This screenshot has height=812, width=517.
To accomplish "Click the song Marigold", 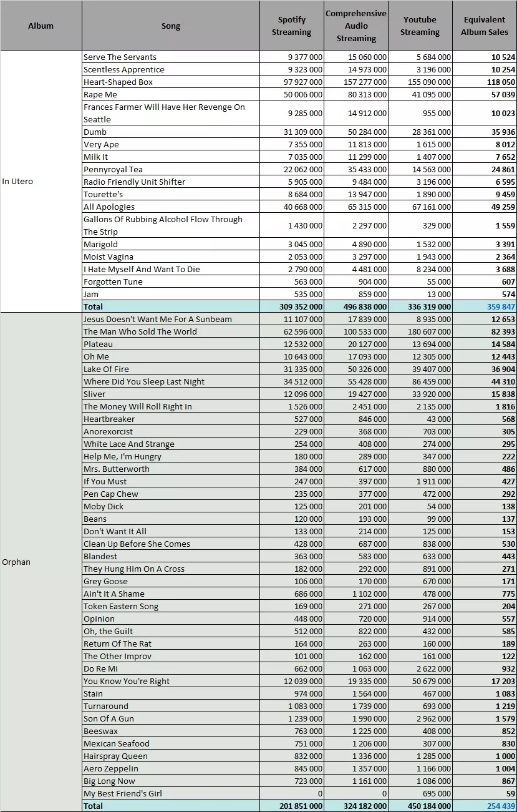I will coord(171,244).
